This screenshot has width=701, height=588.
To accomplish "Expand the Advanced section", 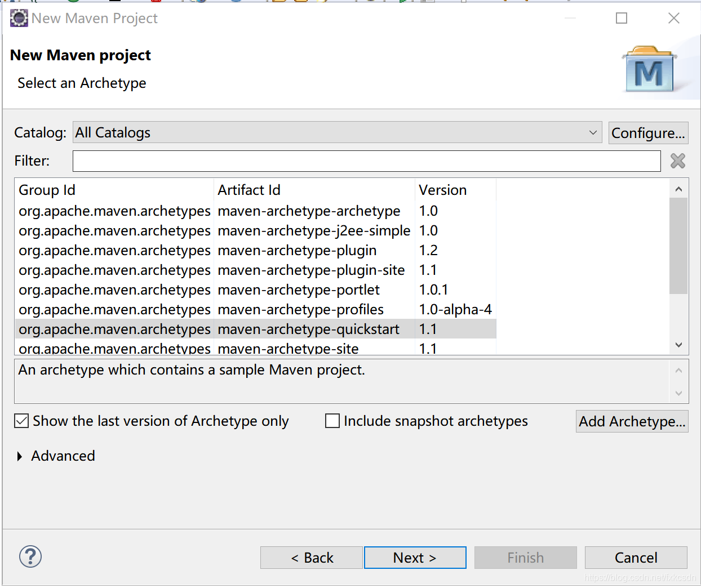I will click(20, 456).
